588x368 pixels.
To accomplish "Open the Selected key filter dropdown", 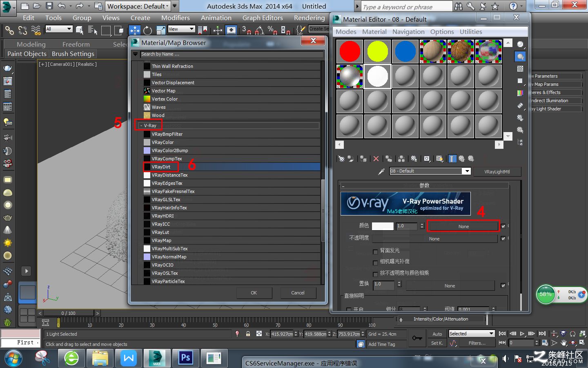I will pyautogui.click(x=472, y=334).
